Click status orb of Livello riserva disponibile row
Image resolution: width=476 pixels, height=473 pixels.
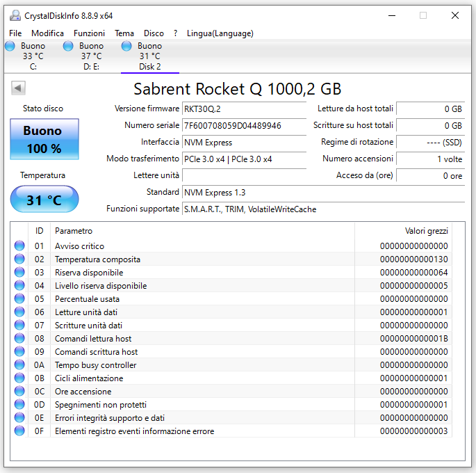(19, 286)
